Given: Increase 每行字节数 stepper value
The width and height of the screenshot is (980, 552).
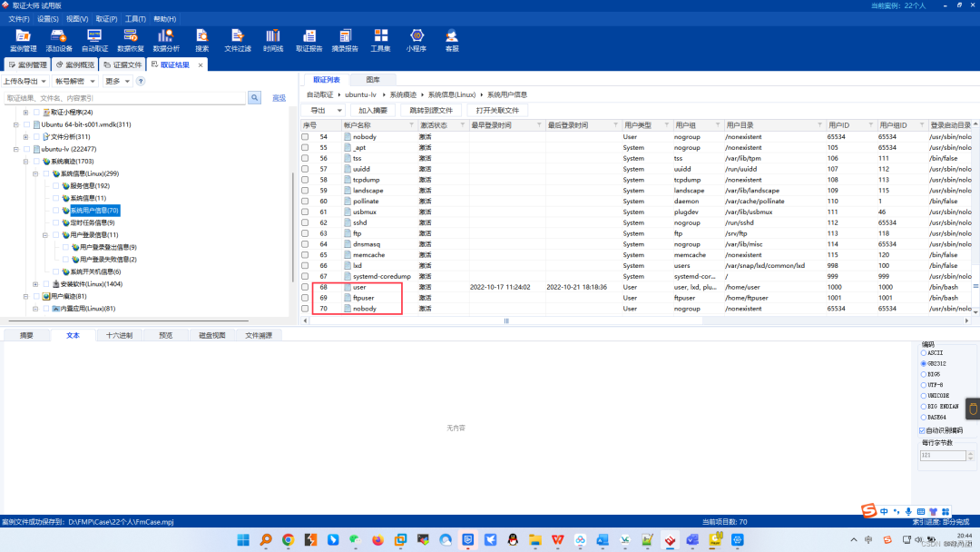Looking at the screenshot, I should (970, 453).
